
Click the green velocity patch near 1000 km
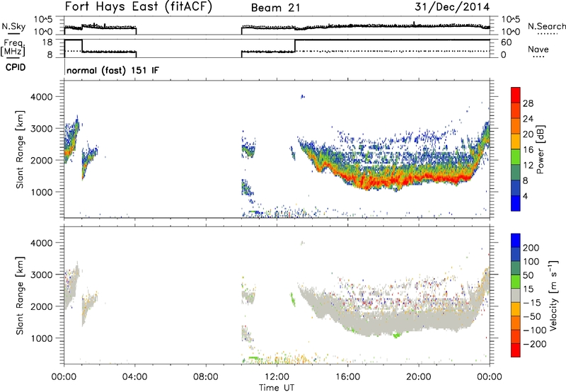tap(397, 335)
